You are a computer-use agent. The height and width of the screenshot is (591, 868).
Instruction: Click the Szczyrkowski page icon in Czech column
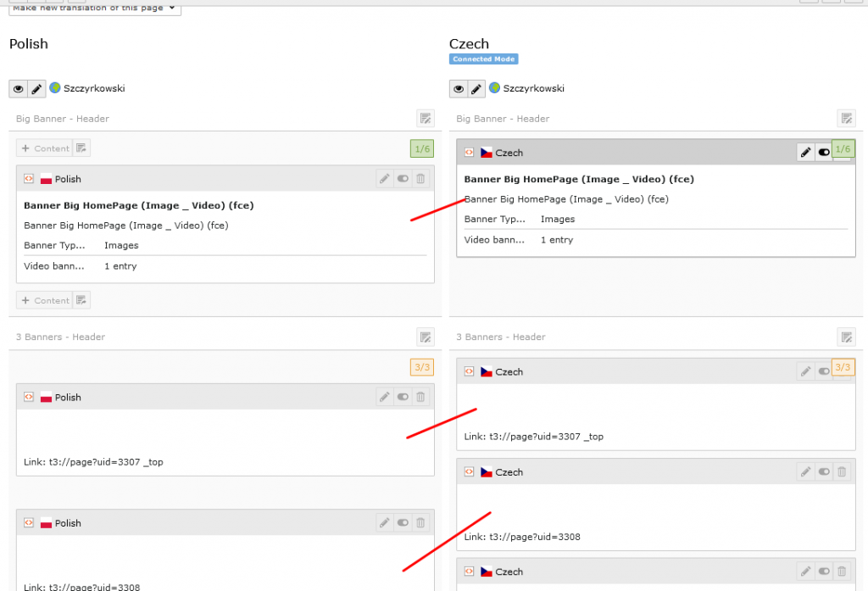495,88
